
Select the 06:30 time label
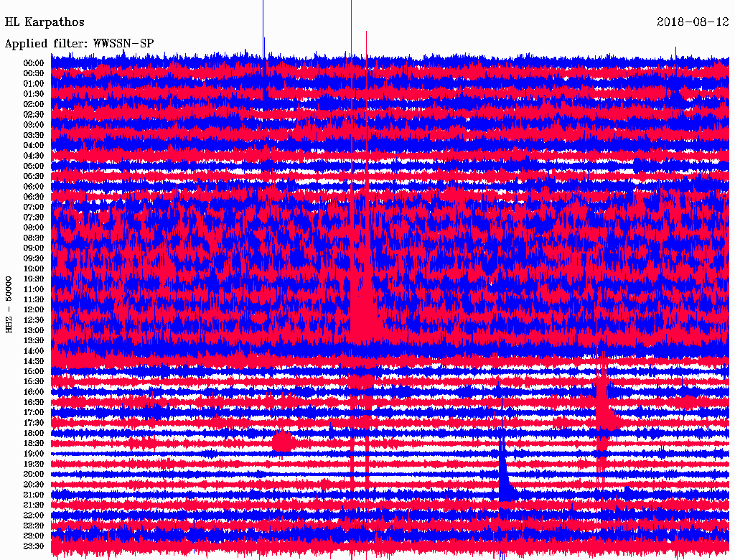[x=34, y=197]
